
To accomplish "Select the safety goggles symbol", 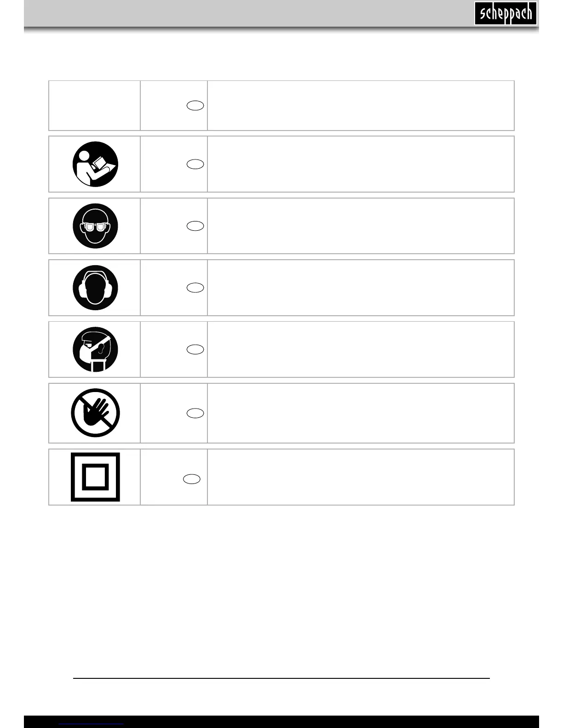I will tap(95, 226).
